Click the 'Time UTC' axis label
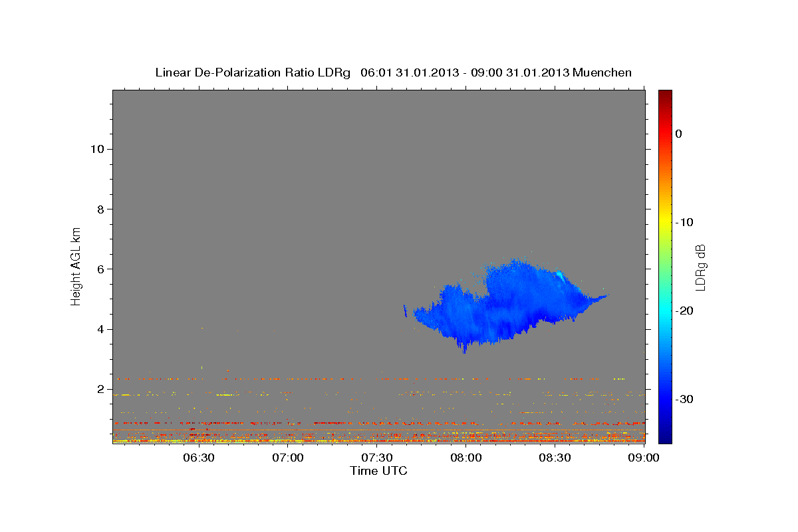The height and width of the screenshot is (532, 798). pos(378,471)
